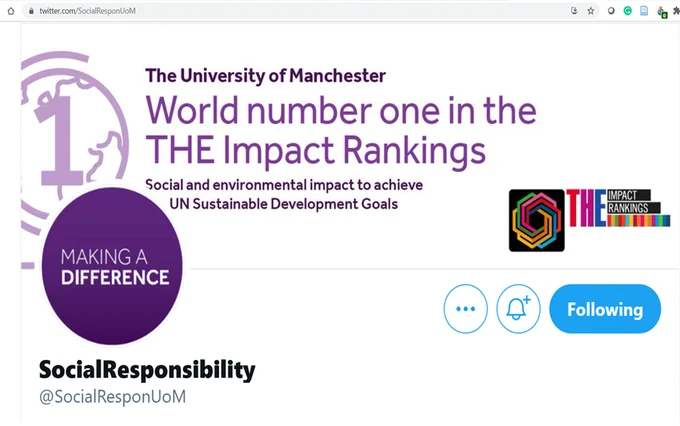The width and height of the screenshot is (680, 426).
Task: Click the browser home icon
Action: click(11, 11)
